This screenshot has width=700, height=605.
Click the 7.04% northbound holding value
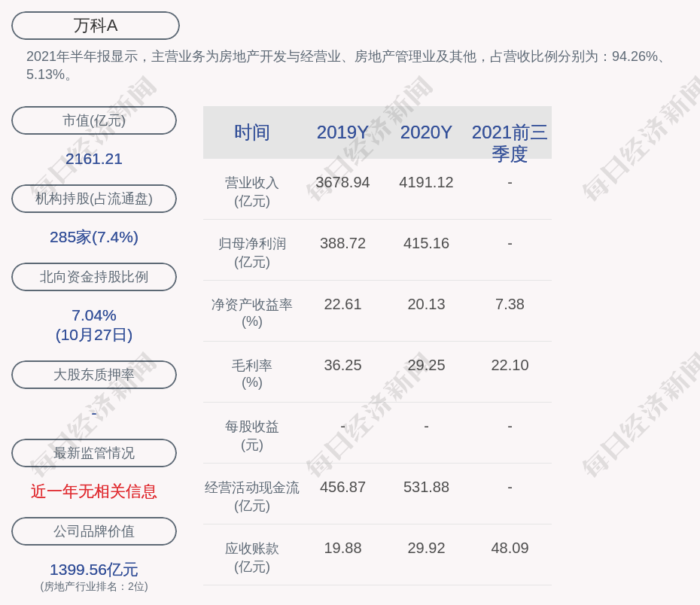(94, 315)
